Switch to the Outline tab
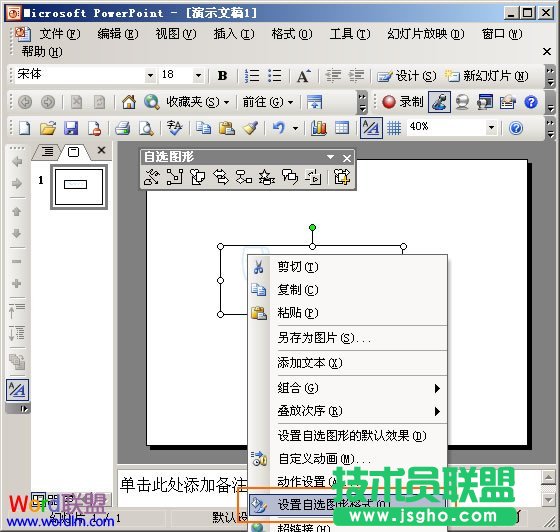This screenshot has width=560, height=532. pyautogui.click(x=47, y=152)
